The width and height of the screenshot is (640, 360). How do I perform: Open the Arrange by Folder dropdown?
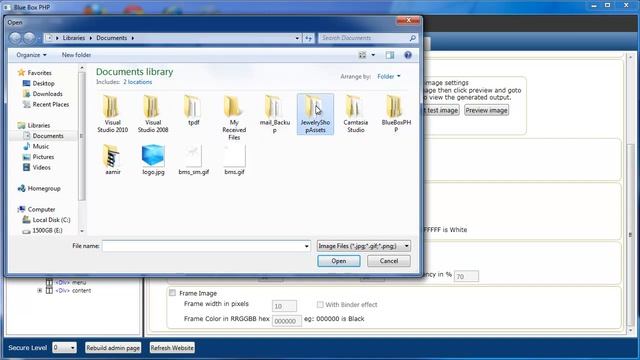(389, 76)
